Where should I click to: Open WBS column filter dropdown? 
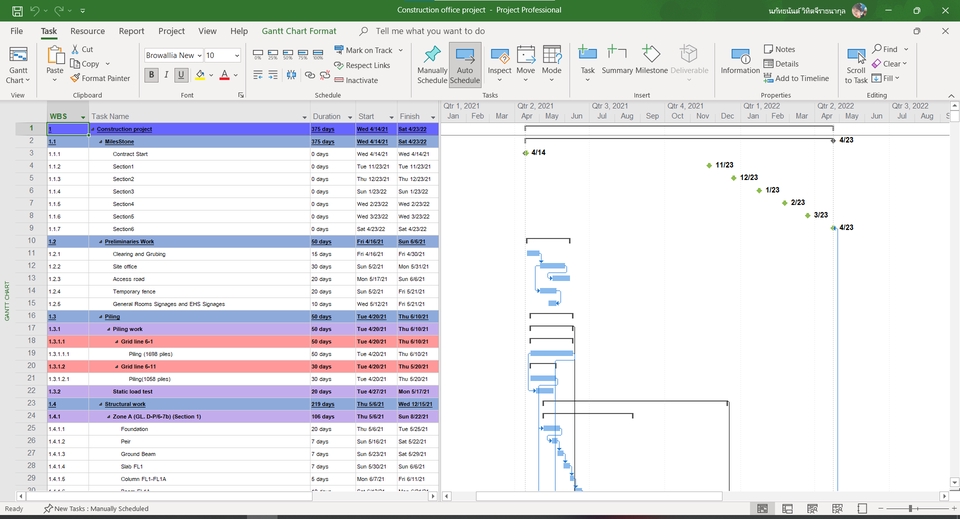pyautogui.click(x=83, y=117)
